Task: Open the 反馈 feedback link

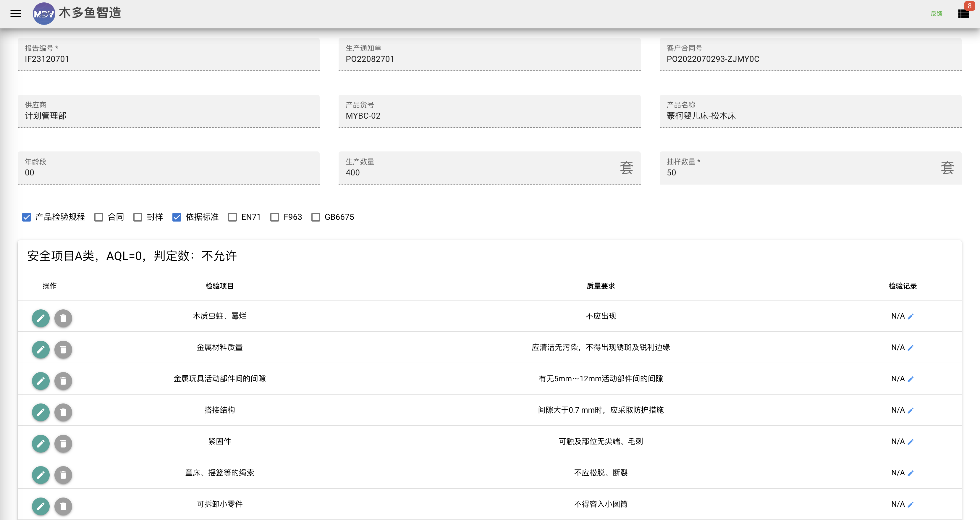Action: [x=936, y=14]
